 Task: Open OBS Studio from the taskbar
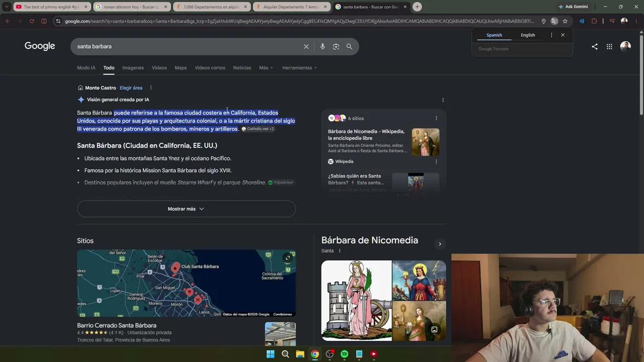coord(330,354)
